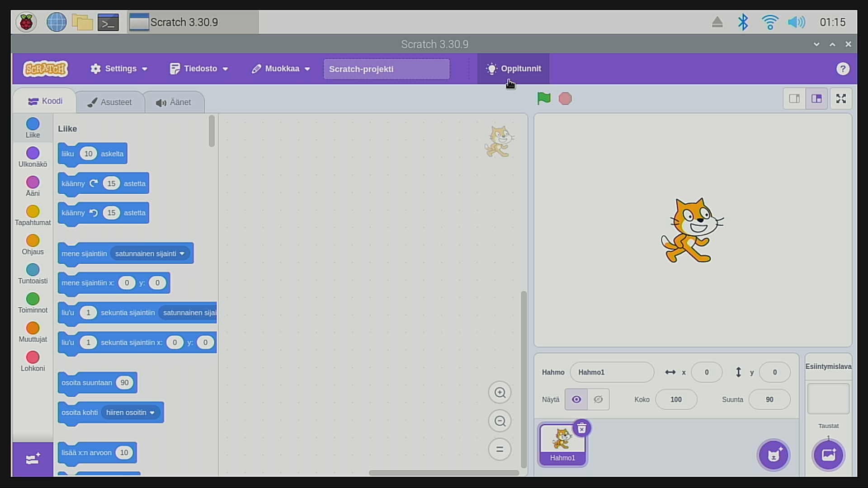Open the Settings menu
This screenshot has height=488, width=868.
click(119, 69)
